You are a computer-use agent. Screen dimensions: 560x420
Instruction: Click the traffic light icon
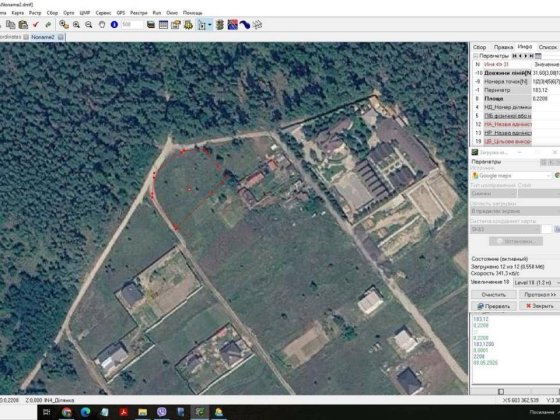[220, 25]
